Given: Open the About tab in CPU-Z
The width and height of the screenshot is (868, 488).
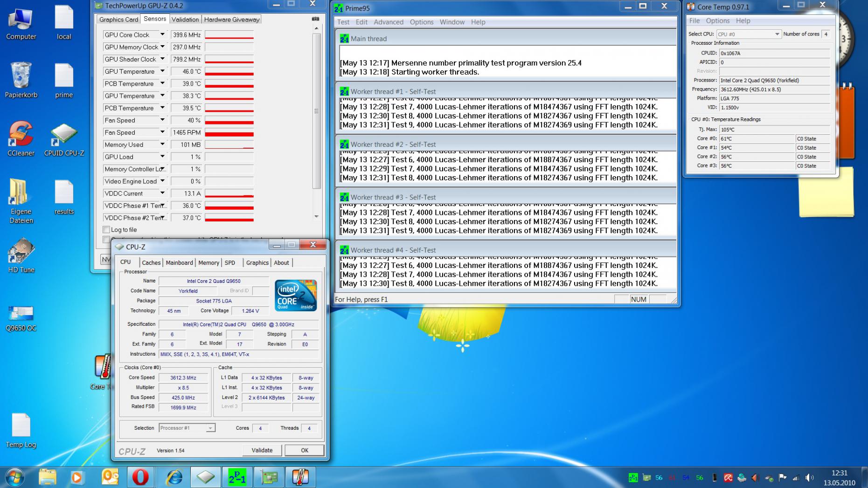Looking at the screenshot, I should 281,263.
